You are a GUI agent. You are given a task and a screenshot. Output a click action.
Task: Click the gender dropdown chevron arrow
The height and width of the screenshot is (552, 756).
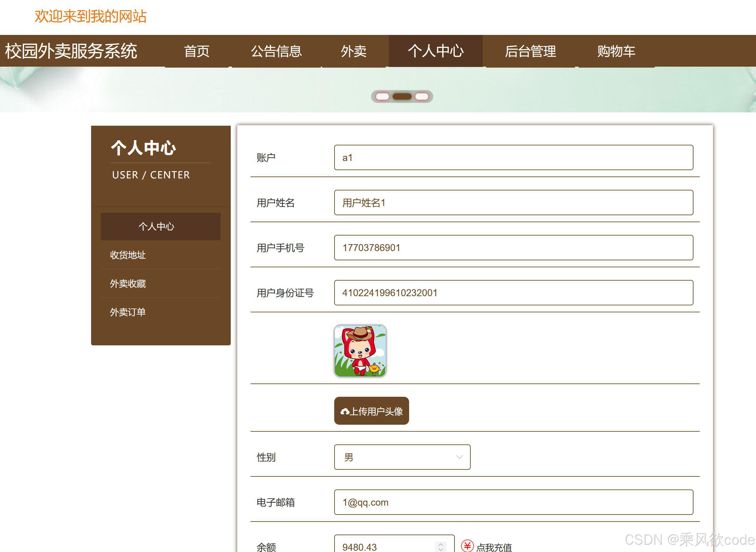point(459,457)
